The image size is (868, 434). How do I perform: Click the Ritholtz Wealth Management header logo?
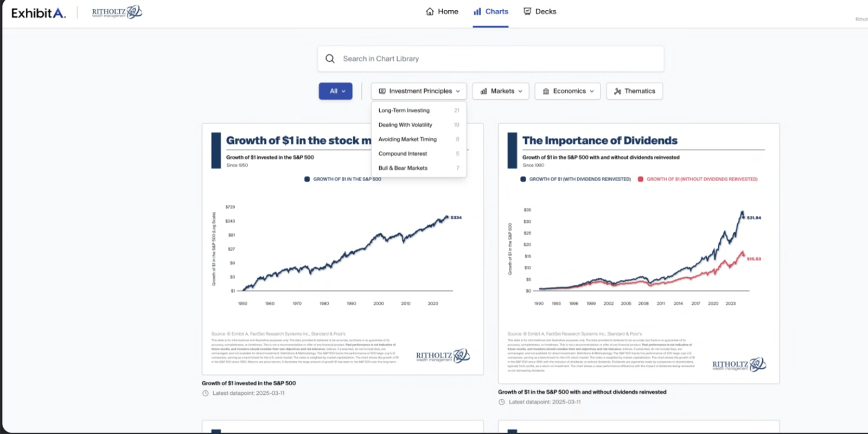pos(117,12)
